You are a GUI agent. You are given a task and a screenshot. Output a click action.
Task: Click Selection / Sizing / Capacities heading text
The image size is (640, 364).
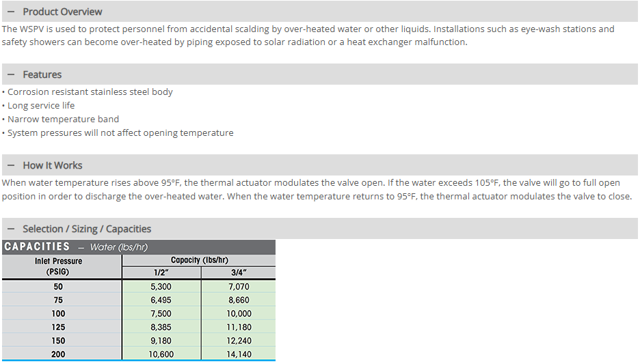(x=87, y=229)
